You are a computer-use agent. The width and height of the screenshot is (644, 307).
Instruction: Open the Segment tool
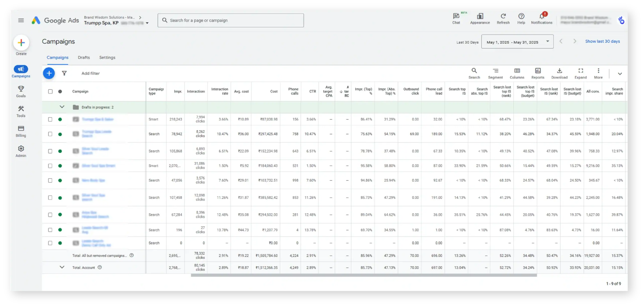pyautogui.click(x=495, y=73)
